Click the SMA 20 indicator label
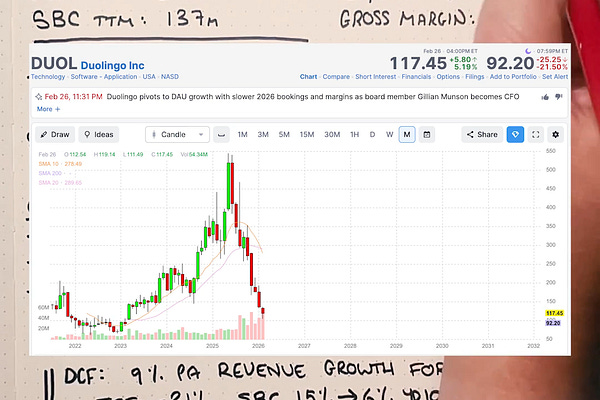The image size is (600, 400). (x=60, y=183)
